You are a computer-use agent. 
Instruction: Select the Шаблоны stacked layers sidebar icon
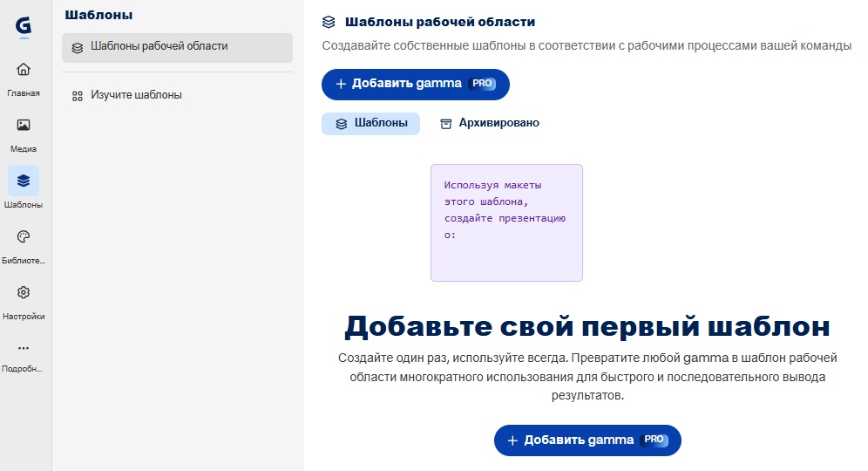[24, 181]
